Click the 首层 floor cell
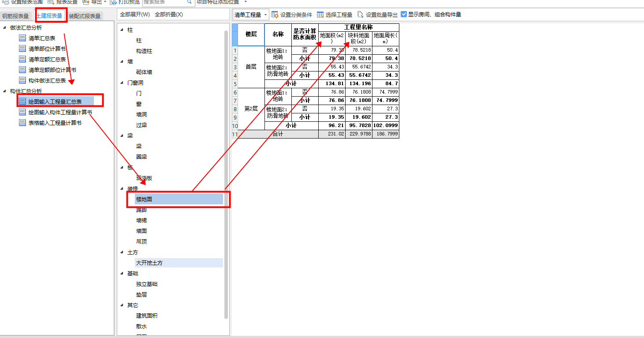Image resolution: width=644 pixels, height=338 pixels. 251,67
